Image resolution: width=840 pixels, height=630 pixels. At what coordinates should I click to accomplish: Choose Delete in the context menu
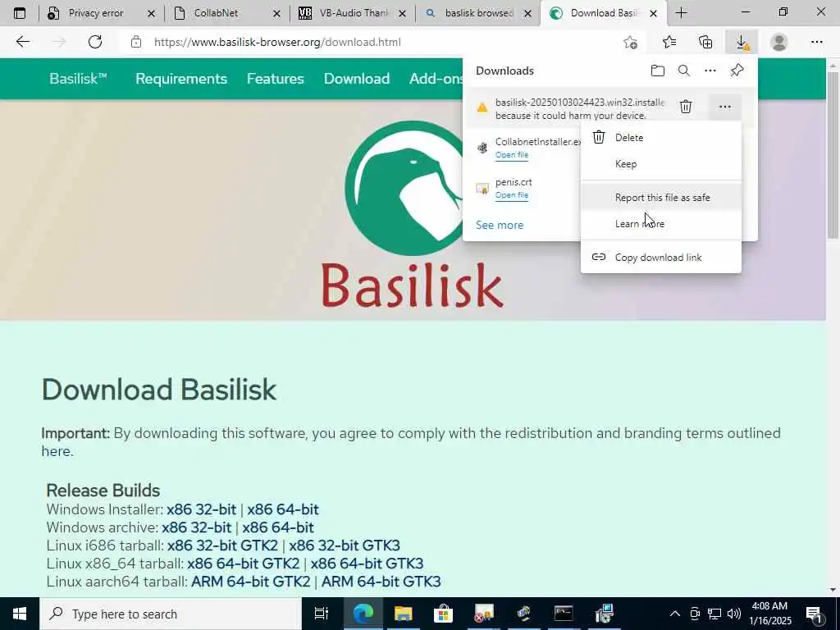point(661,138)
